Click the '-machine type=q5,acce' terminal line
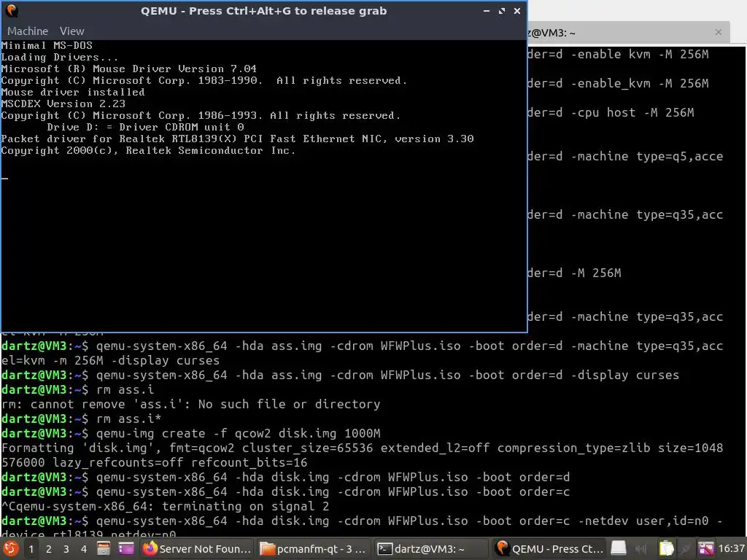Viewport: 747px width, 560px height. pyautogui.click(x=625, y=157)
